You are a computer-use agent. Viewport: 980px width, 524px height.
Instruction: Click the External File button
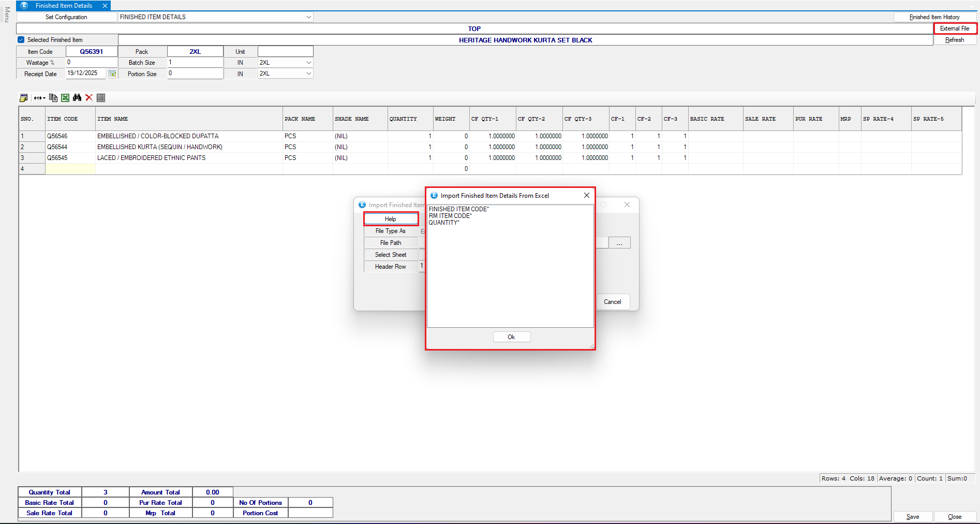click(x=955, y=28)
